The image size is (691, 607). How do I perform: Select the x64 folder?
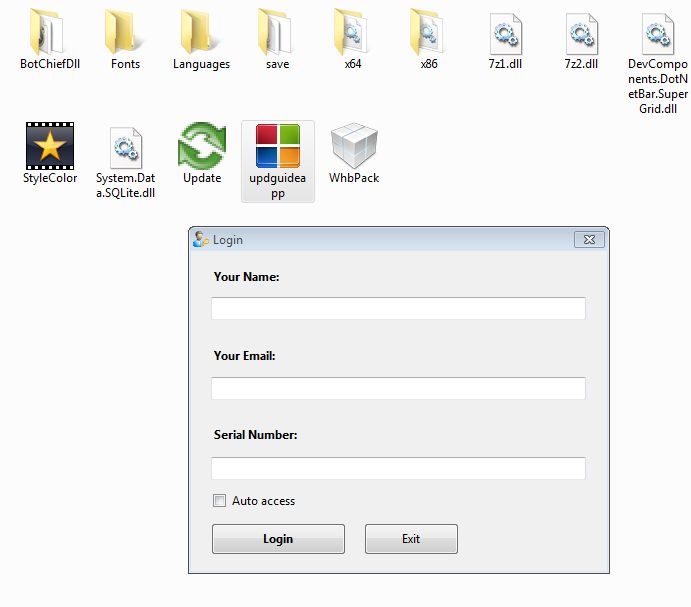(x=353, y=32)
